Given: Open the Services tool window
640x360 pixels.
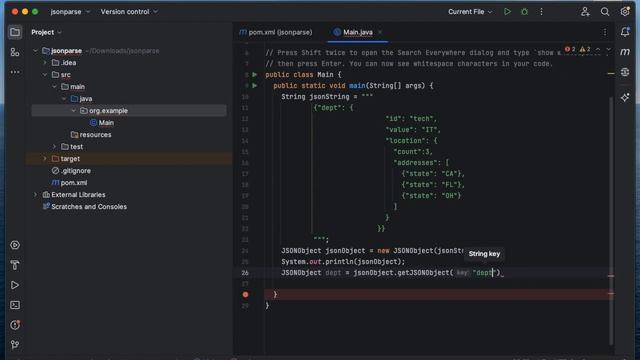Looking at the screenshot, I should (15, 245).
